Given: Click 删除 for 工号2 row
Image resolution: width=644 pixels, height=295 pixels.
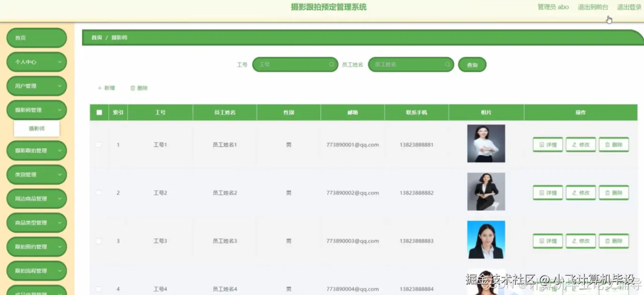Looking at the screenshot, I should pos(613,193).
